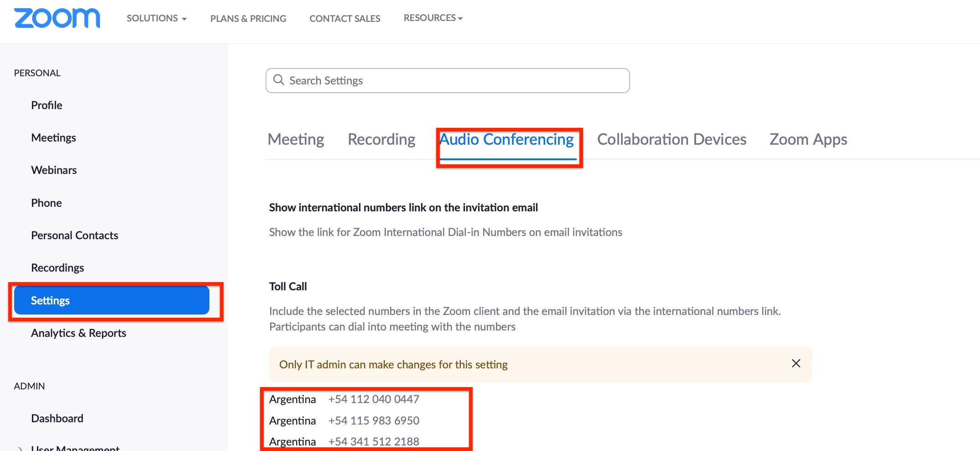Click the Zoom logo
Viewport: 980px width, 451px height.
(x=57, y=18)
